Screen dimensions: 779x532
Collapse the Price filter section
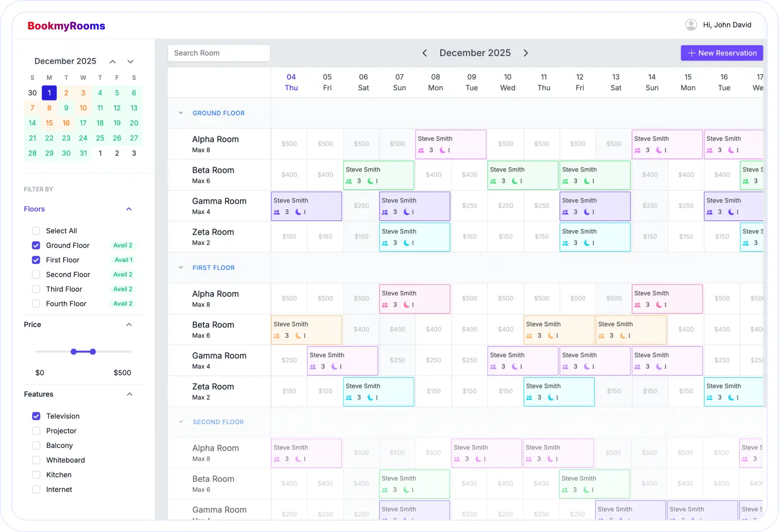coord(129,324)
